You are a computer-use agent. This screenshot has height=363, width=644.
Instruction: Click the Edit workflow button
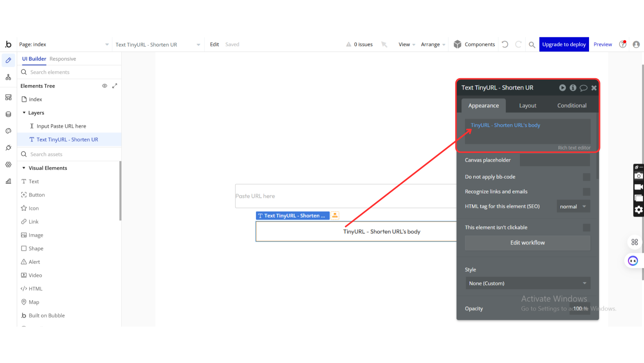pyautogui.click(x=527, y=243)
